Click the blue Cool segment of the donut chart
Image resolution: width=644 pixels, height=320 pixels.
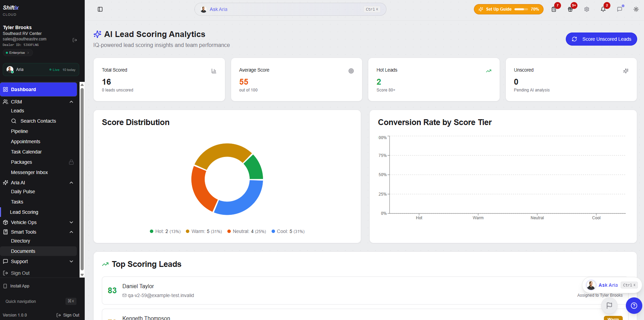tap(241, 200)
